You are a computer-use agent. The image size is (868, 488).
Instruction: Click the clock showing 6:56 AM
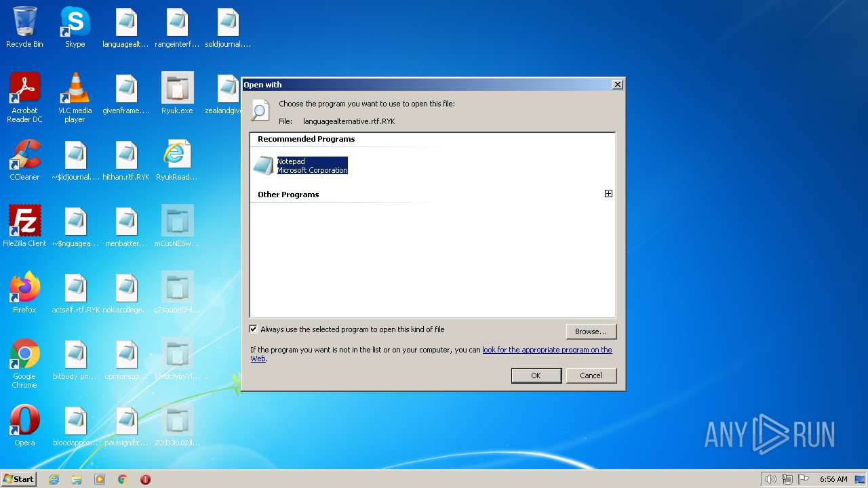tap(833, 479)
